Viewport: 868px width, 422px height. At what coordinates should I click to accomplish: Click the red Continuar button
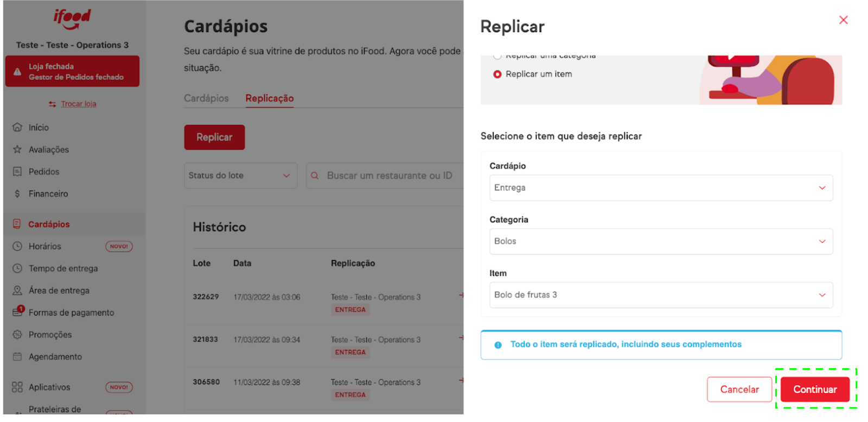815,389
